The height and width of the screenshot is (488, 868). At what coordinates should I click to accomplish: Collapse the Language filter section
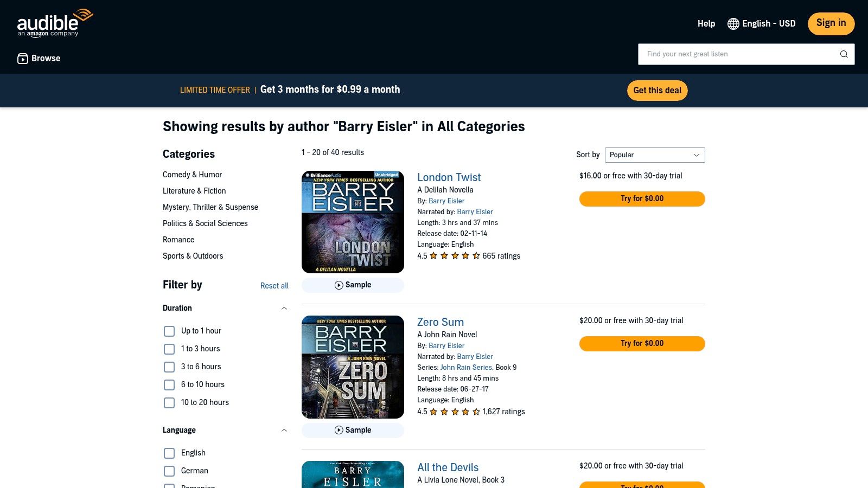284,431
